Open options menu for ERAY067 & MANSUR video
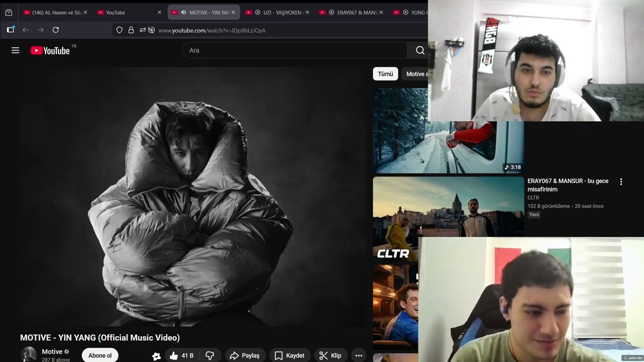The height and width of the screenshot is (362, 644). [x=621, y=182]
